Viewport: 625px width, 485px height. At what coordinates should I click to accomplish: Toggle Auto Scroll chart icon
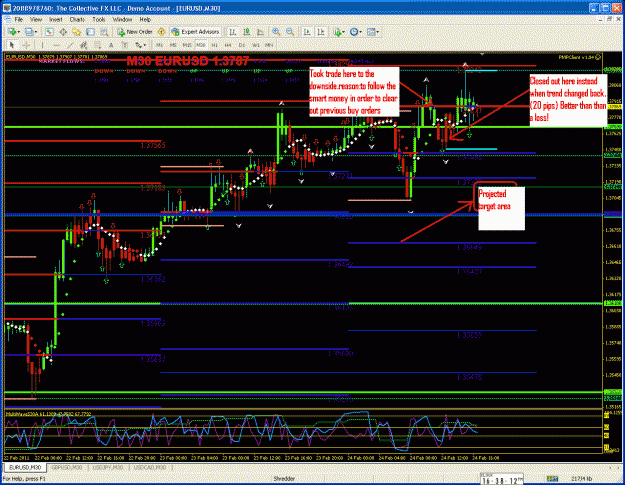tap(307, 32)
